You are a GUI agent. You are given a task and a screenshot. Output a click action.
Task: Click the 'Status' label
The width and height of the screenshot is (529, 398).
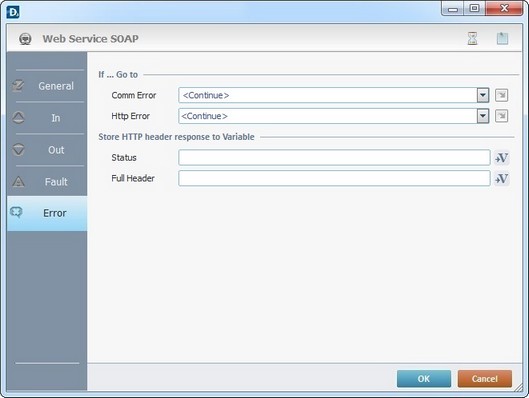click(124, 158)
